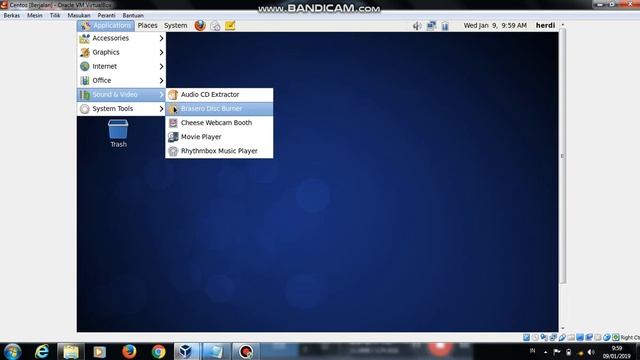Screen dimensions: 640x360
Task: Launch Brasero Disc Burner
Action: pyautogui.click(x=219, y=109)
